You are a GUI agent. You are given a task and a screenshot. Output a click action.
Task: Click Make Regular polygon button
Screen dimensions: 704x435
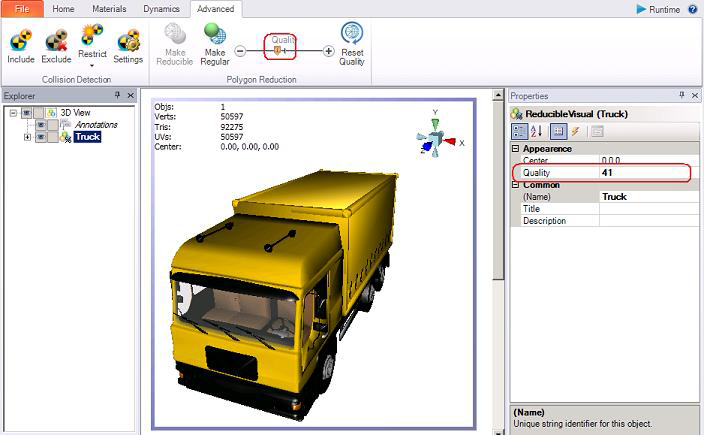214,46
